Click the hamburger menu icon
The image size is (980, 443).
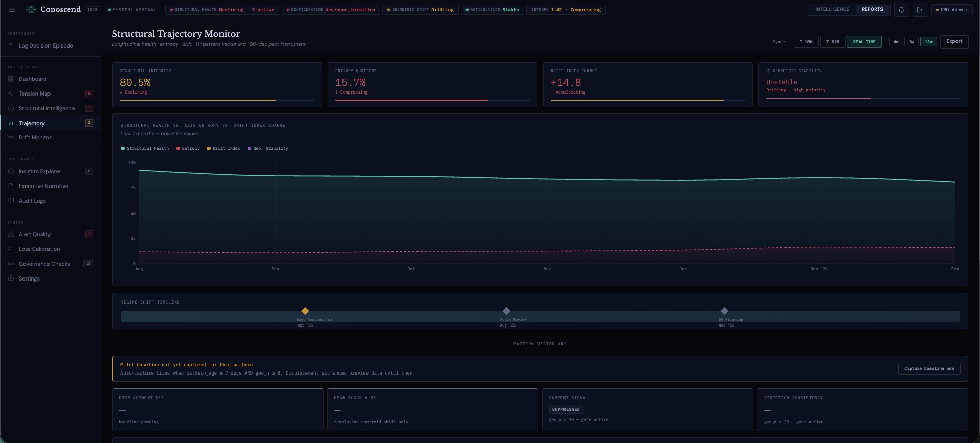(12, 10)
